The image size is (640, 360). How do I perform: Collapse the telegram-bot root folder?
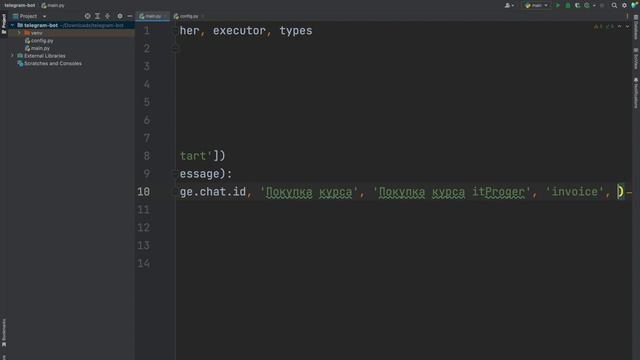point(12,25)
